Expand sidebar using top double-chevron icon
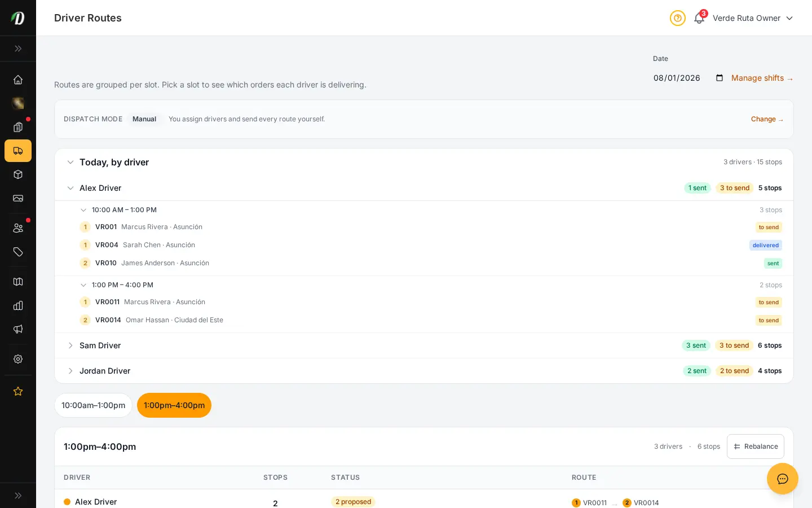The height and width of the screenshot is (508, 812). coord(18,49)
